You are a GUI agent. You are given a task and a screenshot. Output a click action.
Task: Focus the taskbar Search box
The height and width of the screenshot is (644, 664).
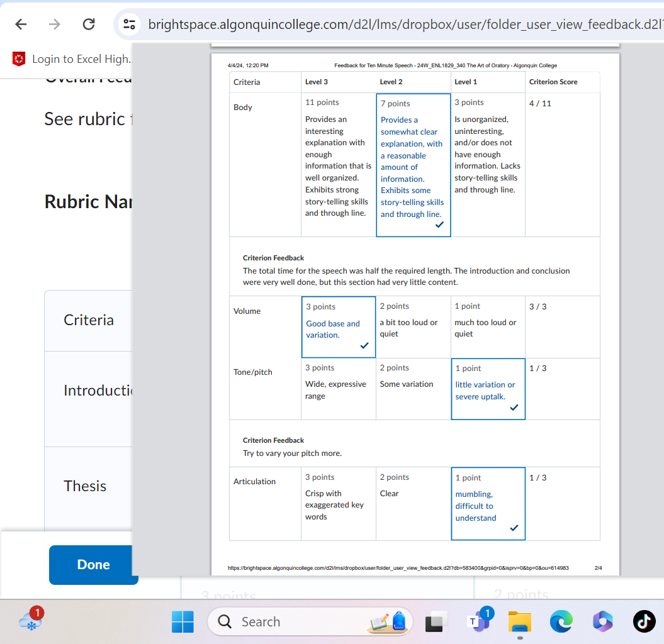pyautogui.click(x=310, y=621)
